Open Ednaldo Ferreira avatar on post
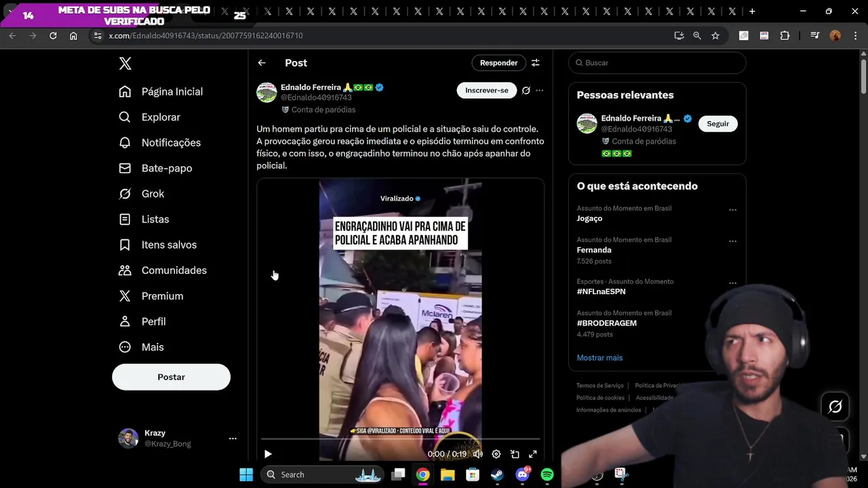Image resolution: width=868 pixels, height=488 pixels. coord(267,92)
